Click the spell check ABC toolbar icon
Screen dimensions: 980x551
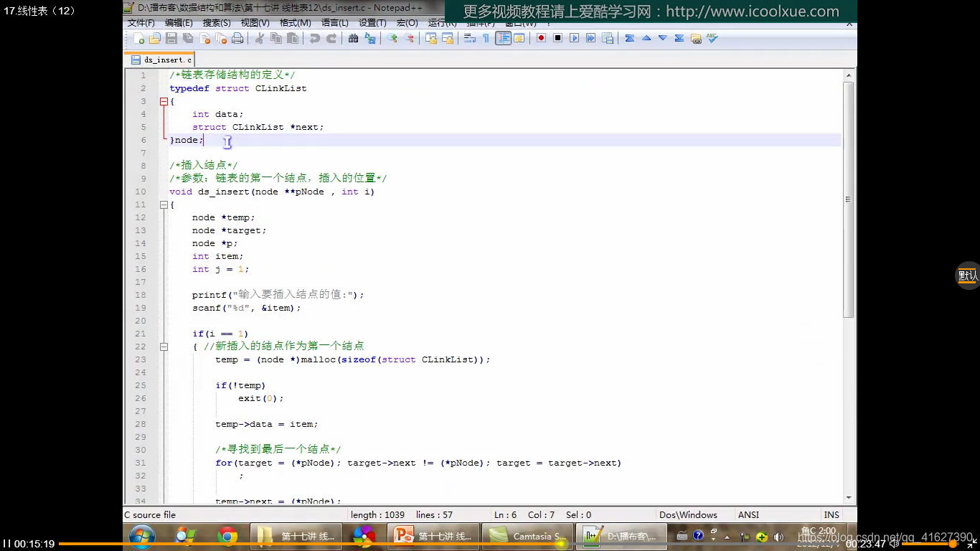[712, 38]
